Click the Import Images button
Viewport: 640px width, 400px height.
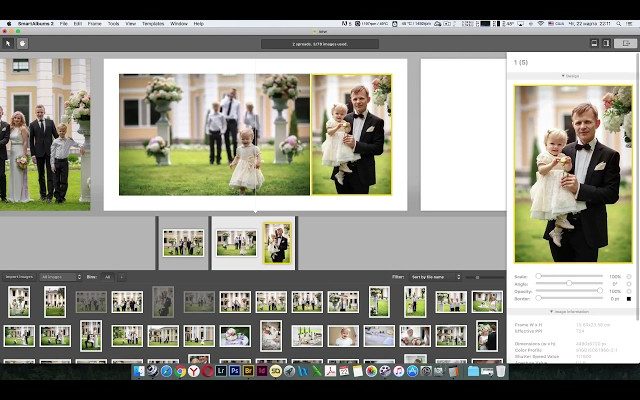[20, 276]
